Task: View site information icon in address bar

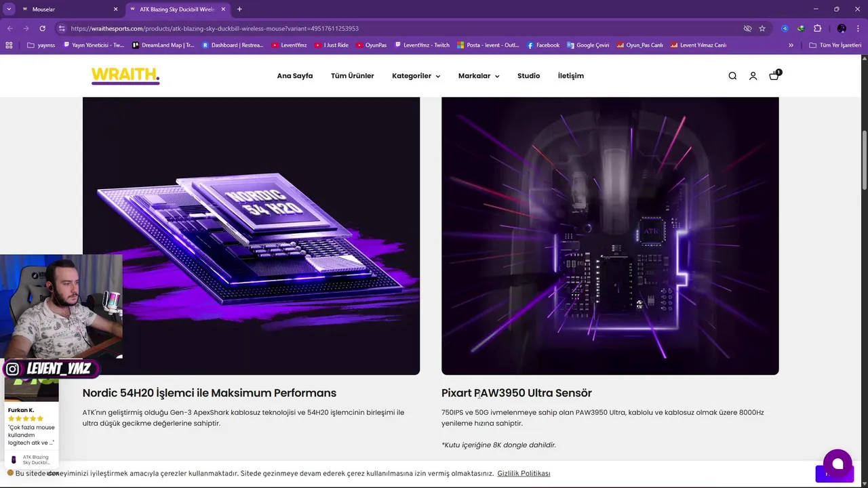Action: point(62,28)
